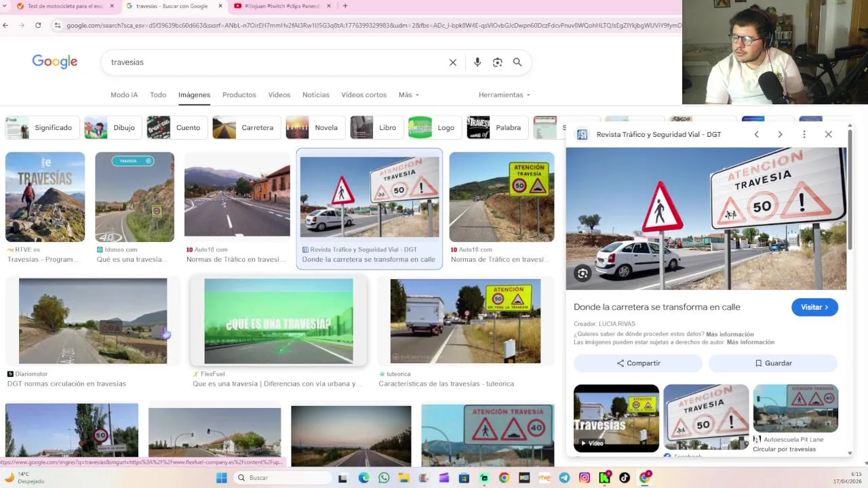Image resolution: width=868 pixels, height=488 pixels.
Task: Expand the 'Más' search filter dropdown
Action: coord(409,95)
